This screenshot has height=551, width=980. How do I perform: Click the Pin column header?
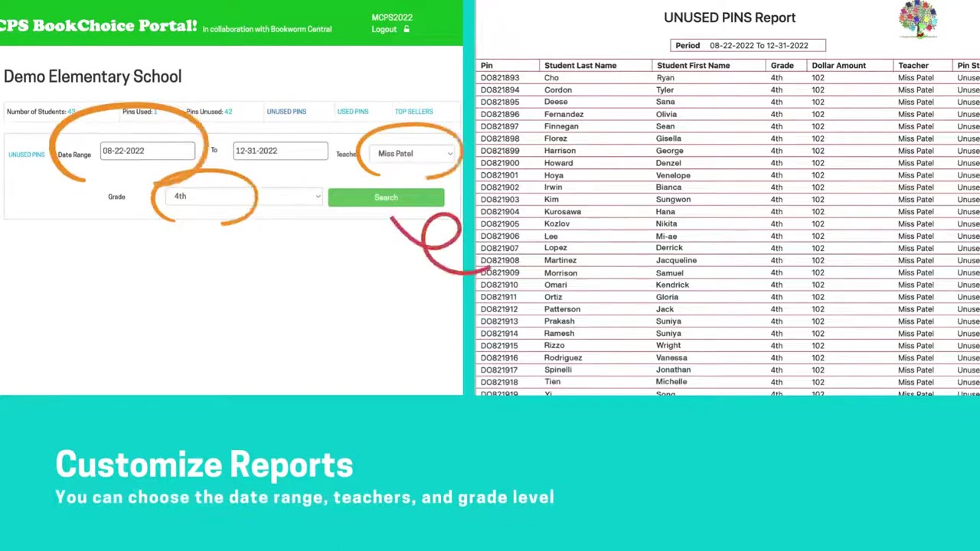pos(487,66)
